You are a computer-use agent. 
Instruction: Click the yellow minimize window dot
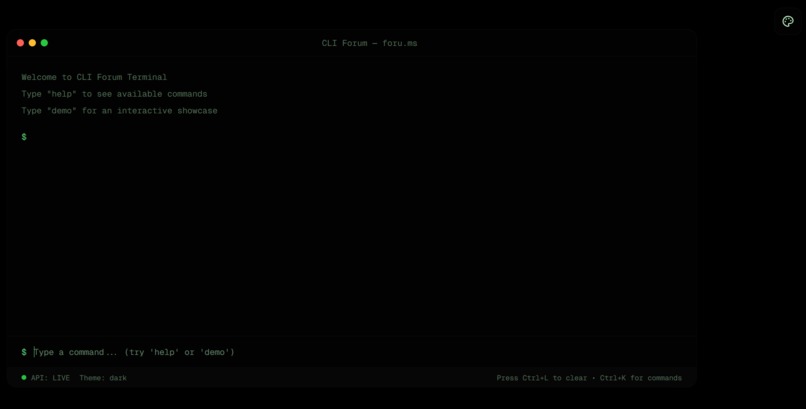(x=32, y=43)
